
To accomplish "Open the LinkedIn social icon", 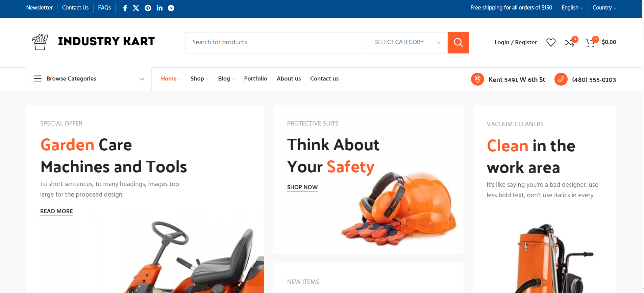I will (159, 8).
